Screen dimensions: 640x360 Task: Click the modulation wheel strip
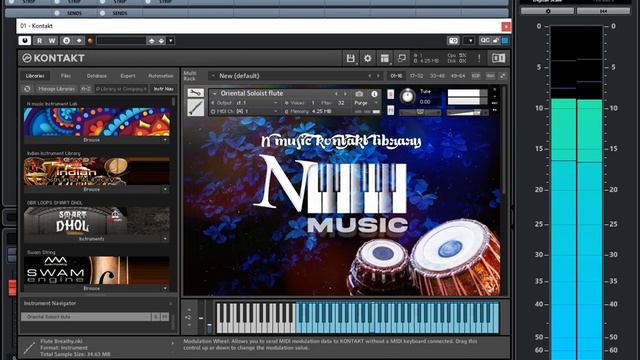coord(209,318)
